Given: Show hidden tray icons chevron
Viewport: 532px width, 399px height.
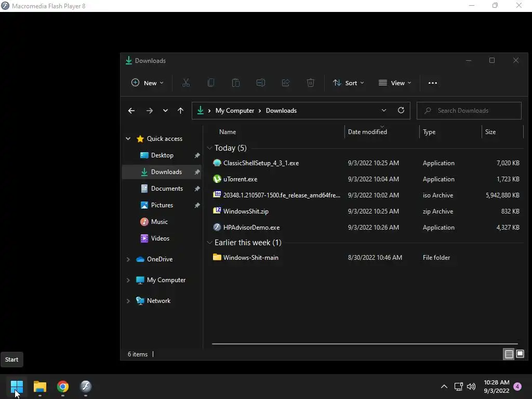Looking at the screenshot, I should pos(444,387).
